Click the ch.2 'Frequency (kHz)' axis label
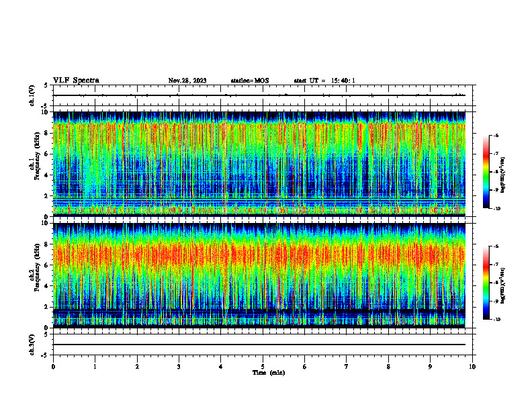 click(37, 267)
